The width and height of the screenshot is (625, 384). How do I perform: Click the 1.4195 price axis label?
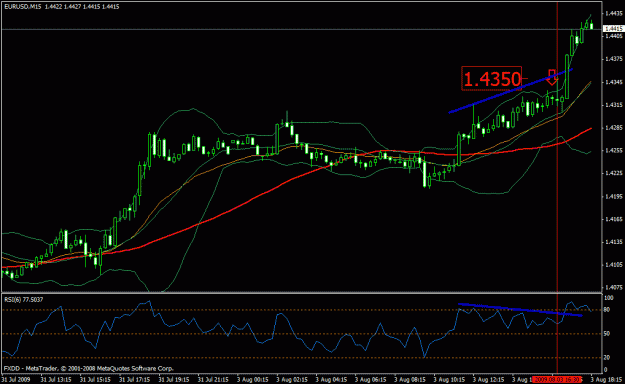pyautogui.click(x=613, y=197)
